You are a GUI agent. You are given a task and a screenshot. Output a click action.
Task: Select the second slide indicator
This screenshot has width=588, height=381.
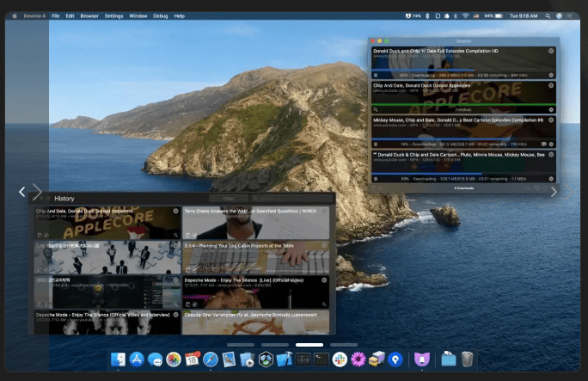coord(275,345)
